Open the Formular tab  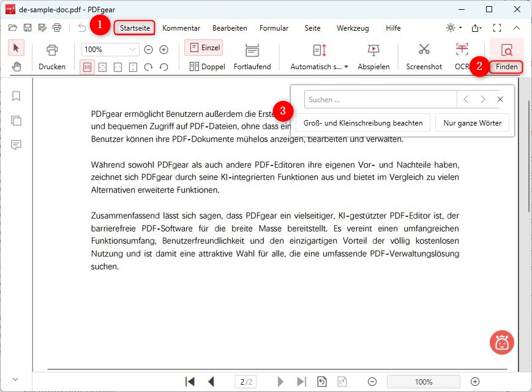click(x=274, y=28)
